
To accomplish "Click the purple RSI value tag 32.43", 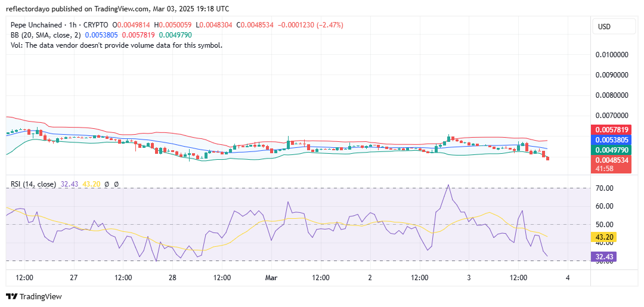I will coord(603,256).
